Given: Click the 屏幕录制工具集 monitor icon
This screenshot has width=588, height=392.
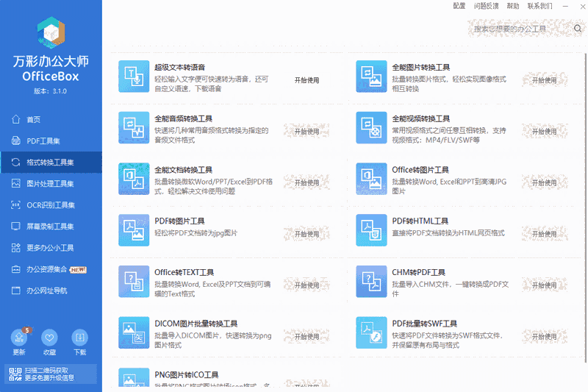Looking at the screenshot, I should point(15,227).
